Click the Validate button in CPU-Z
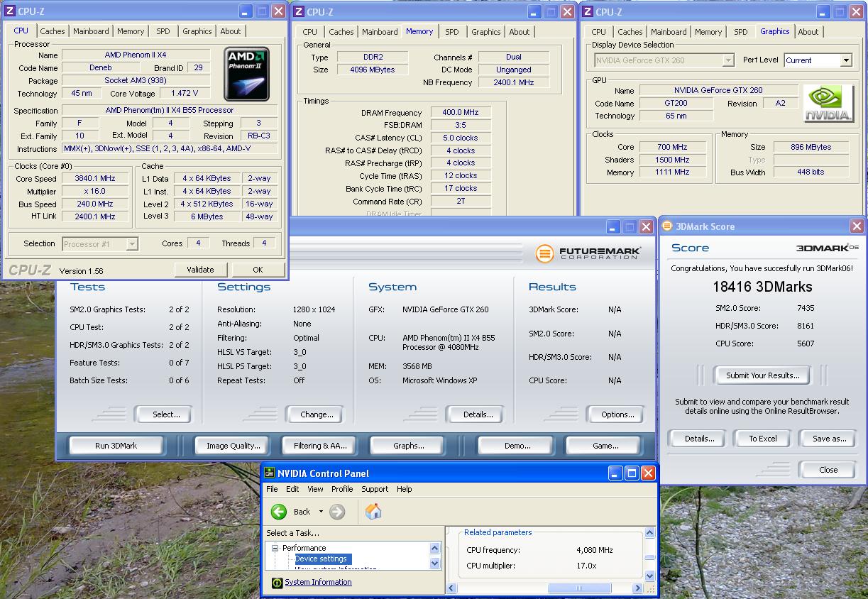Image resolution: width=868 pixels, height=599 pixels. [200, 270]
